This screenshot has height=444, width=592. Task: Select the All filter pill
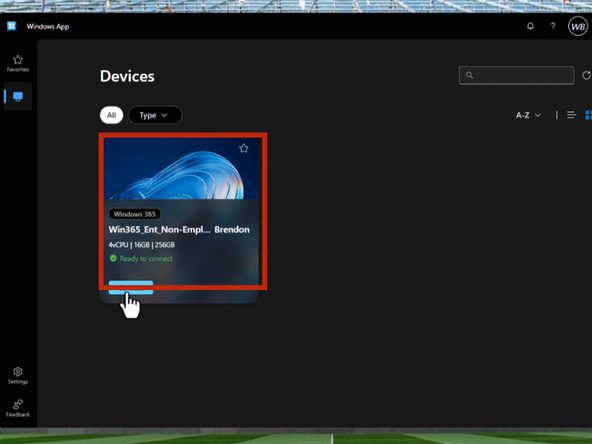point(111,115)
